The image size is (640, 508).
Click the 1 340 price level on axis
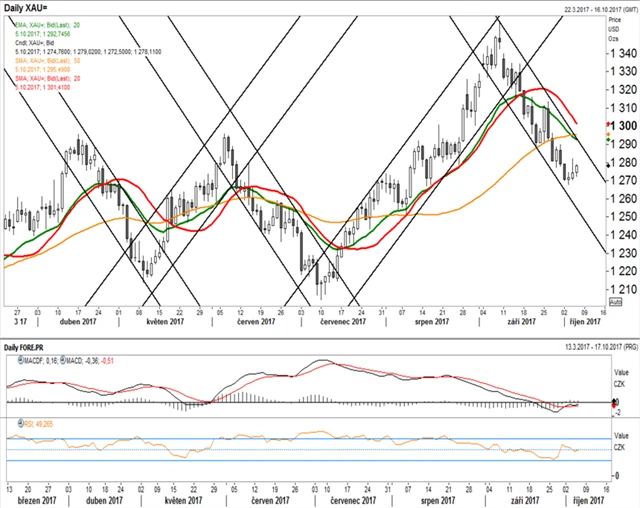[622, 53]
